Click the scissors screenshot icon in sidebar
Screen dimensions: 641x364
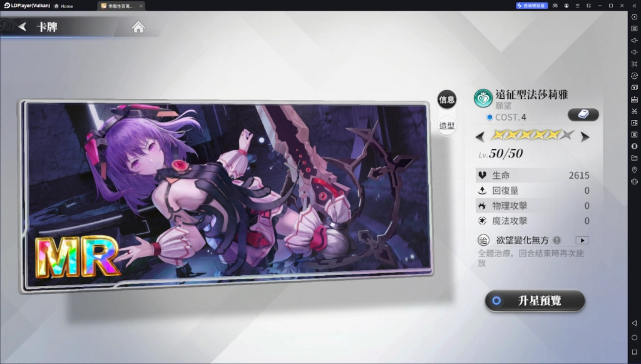634,111
